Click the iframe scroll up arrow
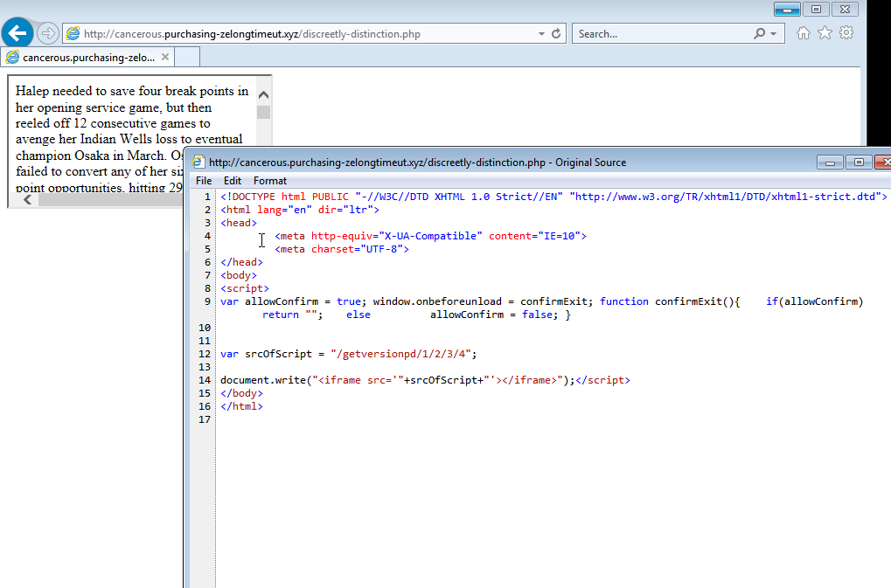The width and height of the screenshot is (891, 588). [263, 94]
